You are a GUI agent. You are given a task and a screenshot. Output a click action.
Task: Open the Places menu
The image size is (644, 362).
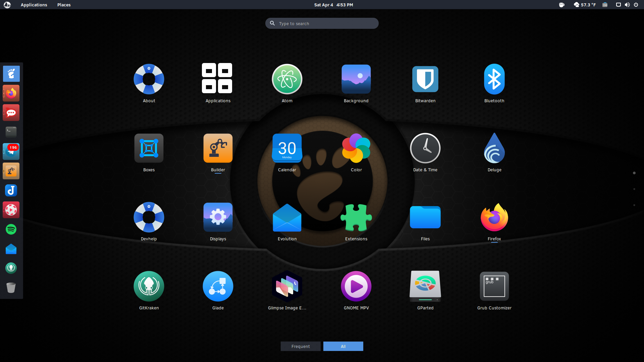pos(64,5)
